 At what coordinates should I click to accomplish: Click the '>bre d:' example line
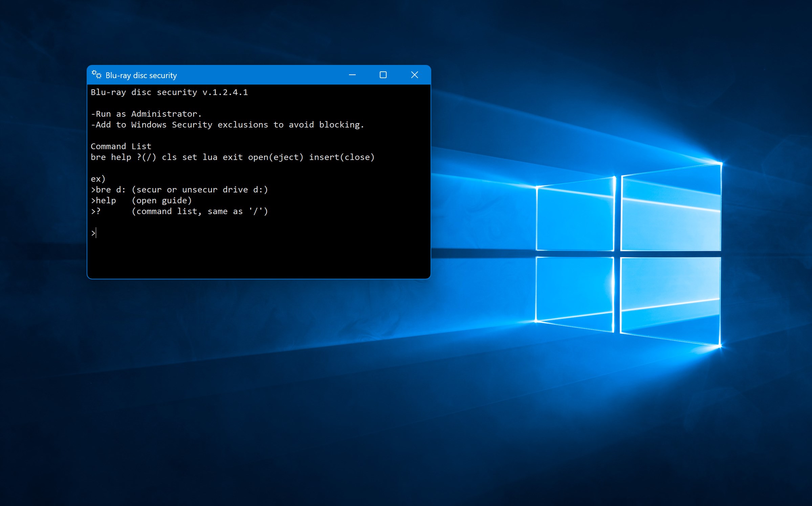point(179,190)
